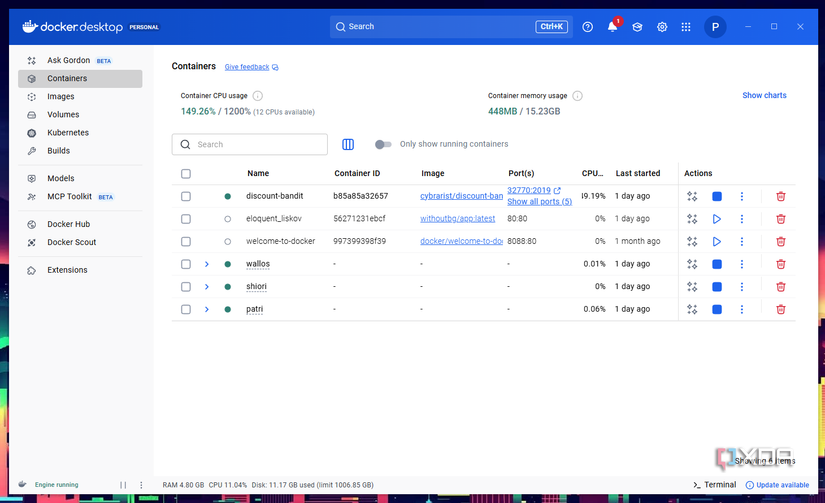Click the containers Search field
The height and width of the screenshot is (503, 825).
click(x=249, y=144)
